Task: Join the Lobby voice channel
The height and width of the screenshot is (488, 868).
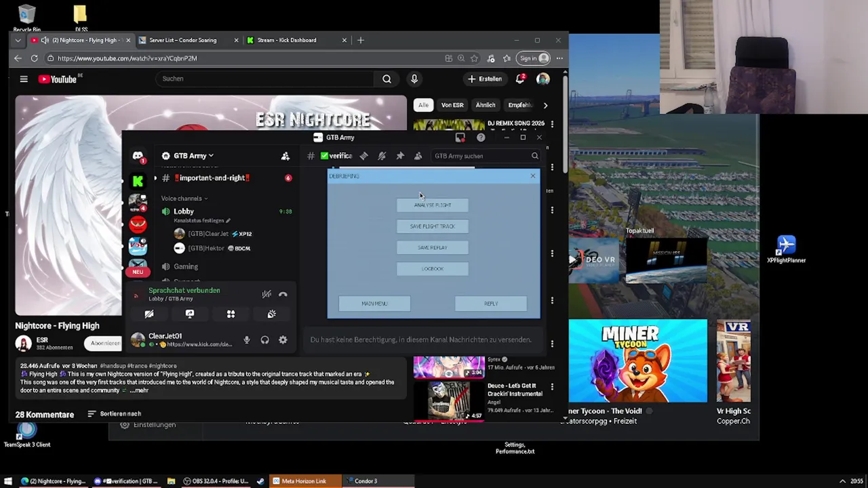Action: [x=184, y=211]
